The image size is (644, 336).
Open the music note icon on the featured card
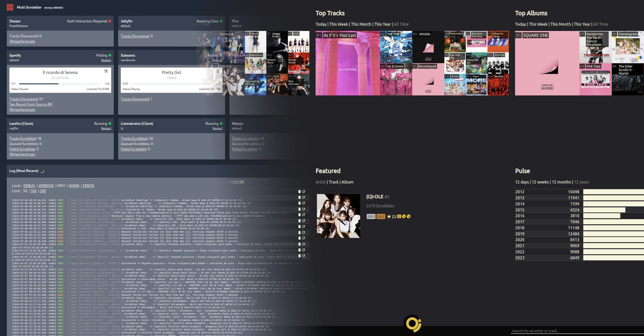[x=399, y=217]
